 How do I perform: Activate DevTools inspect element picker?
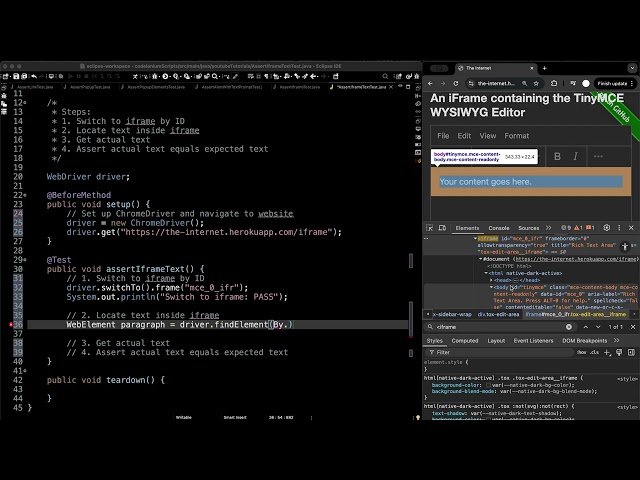pos(429,228)
